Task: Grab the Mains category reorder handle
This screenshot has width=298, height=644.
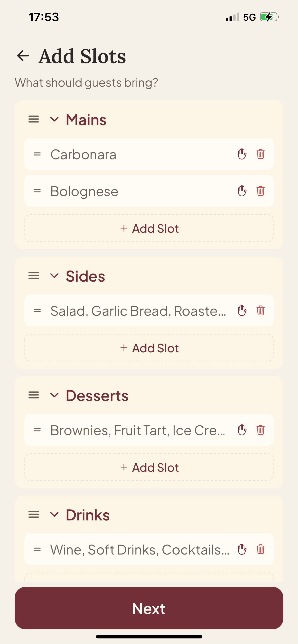Action: coord(33,119)
